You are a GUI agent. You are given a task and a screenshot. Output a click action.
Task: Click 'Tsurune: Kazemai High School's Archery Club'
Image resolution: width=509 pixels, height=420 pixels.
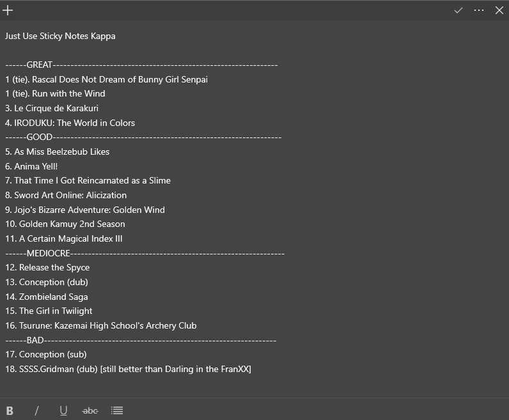click(x=108, y=326)
